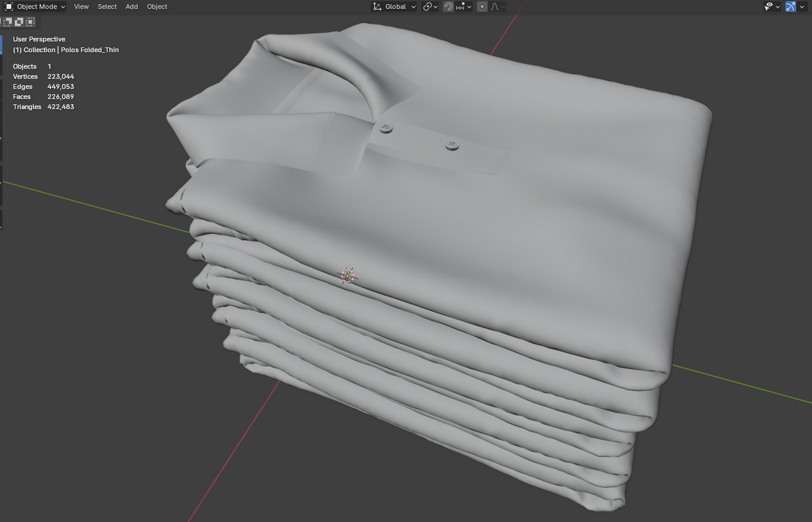812x522 pixels.
Task: Toggle the viewport gizmos button
Action: click(790, 7)
